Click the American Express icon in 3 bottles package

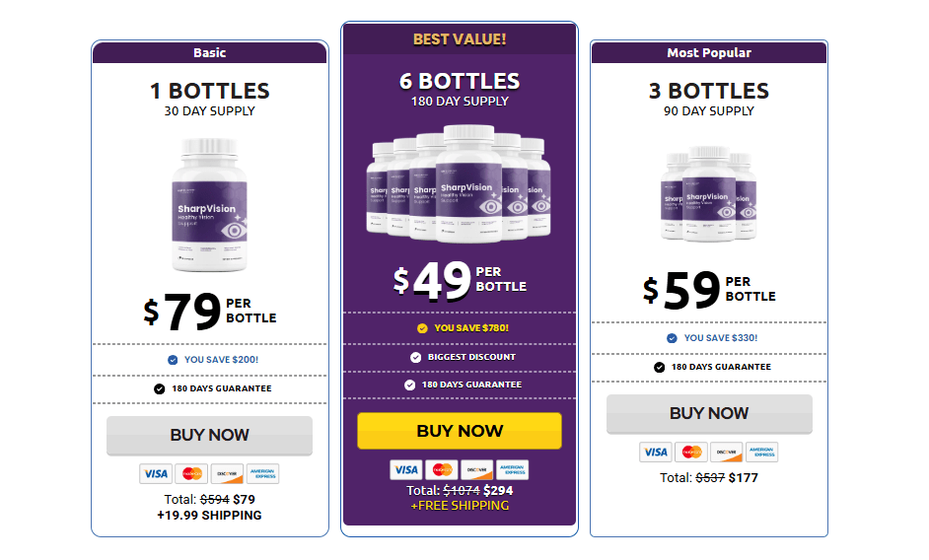[x=761, y=452]
